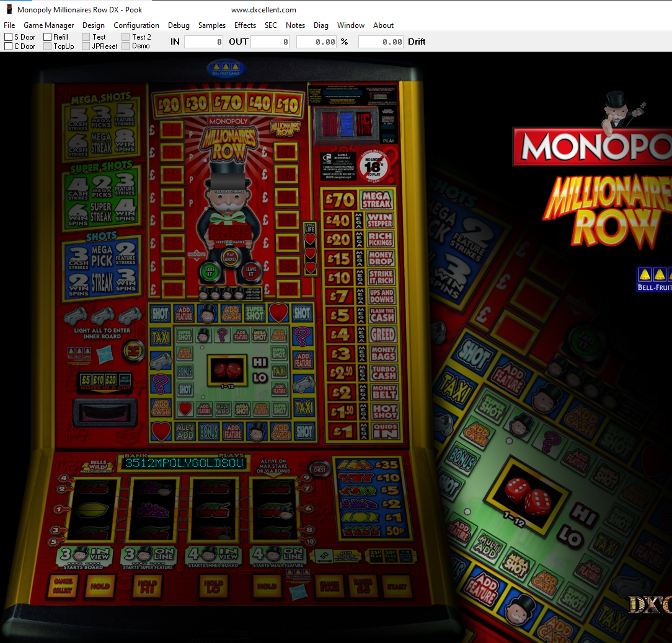Click the 4 In View Starts Inner Board badge
This screenshot has width=672, height=643.
pyautogui.click(x=214, y=558)
